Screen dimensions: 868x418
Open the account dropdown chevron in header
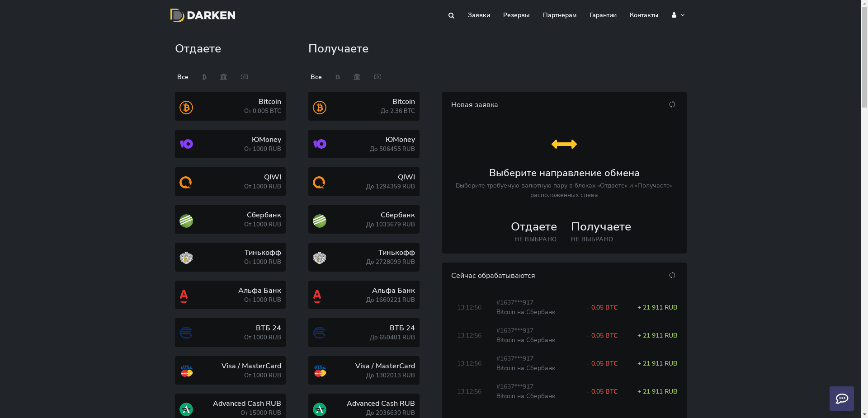click(x=683, y=15)
